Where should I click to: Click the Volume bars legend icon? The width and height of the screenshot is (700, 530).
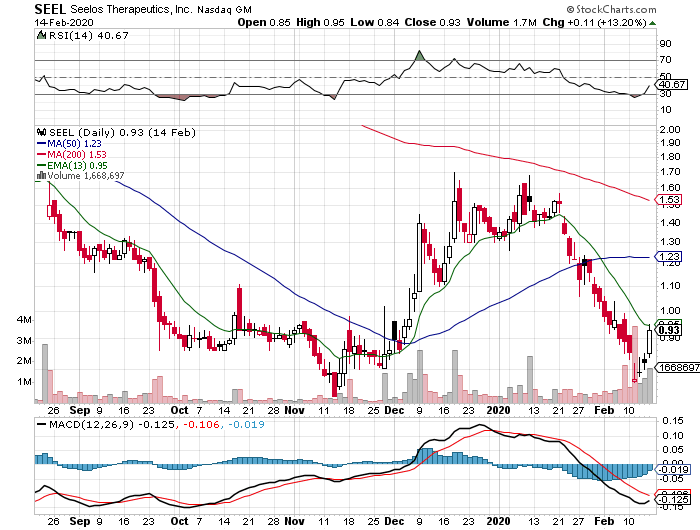(x=40, y=176)
